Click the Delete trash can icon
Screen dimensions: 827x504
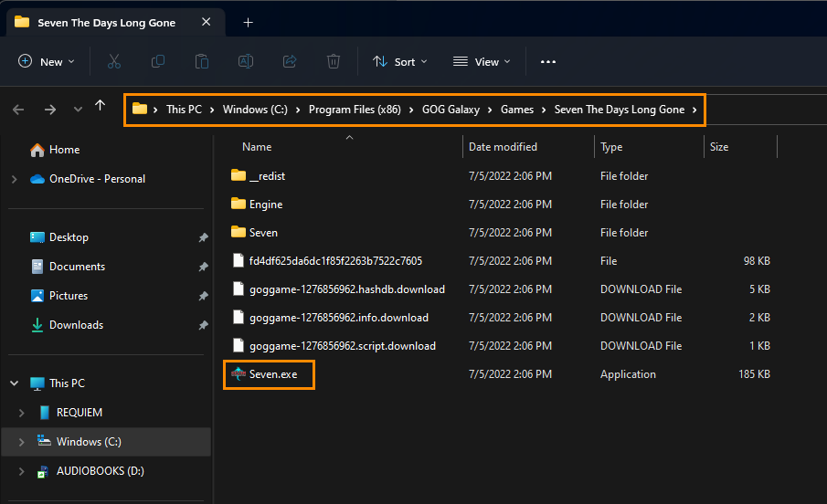tap(334, 62)
